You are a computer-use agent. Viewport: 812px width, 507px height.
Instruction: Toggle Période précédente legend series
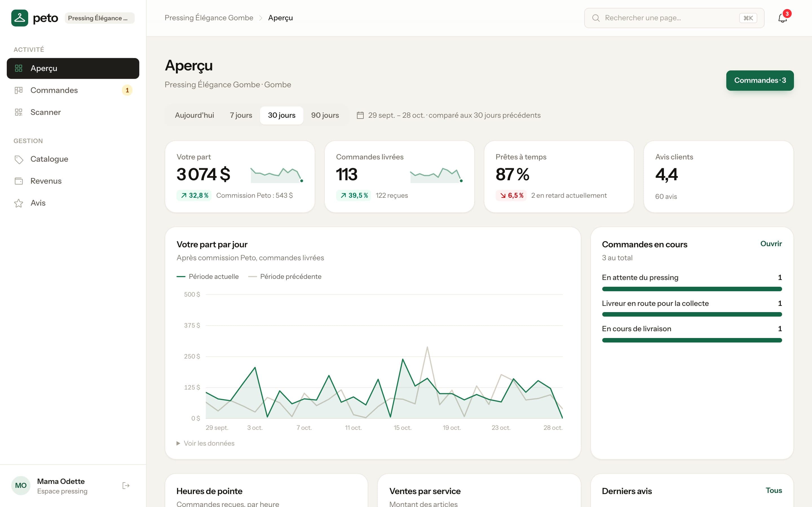(x=284, y=277)
